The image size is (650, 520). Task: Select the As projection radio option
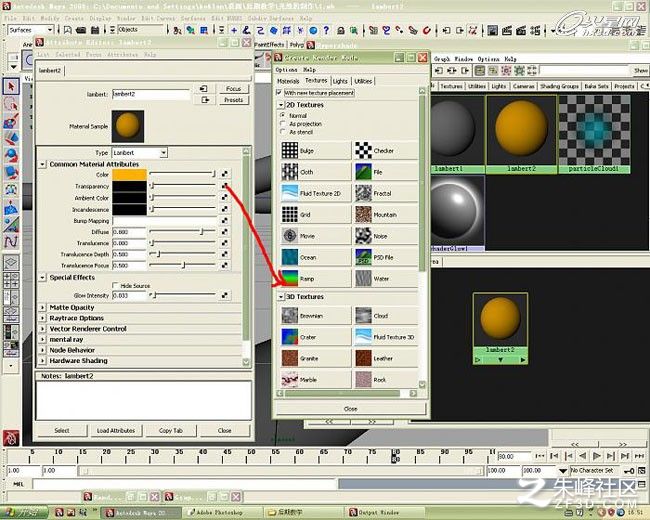pos(283,124)
